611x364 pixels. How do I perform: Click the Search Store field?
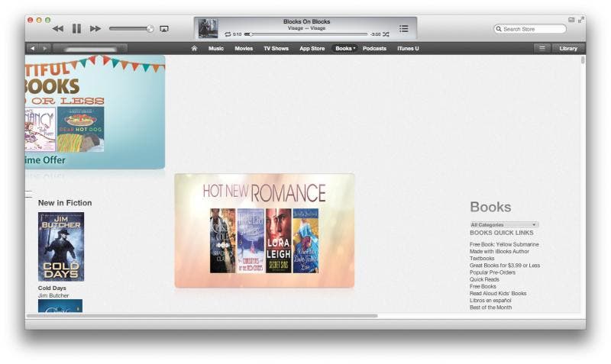[530, 29]
